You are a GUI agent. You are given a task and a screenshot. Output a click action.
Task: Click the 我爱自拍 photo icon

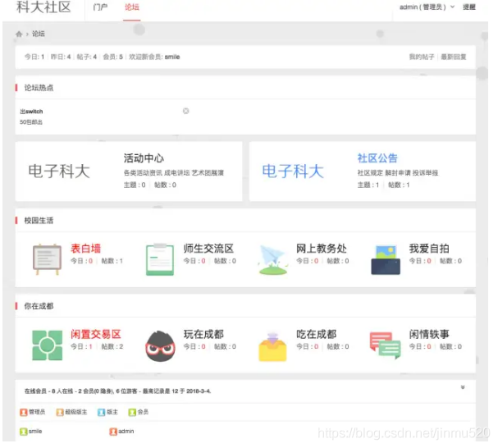(386, 260)
